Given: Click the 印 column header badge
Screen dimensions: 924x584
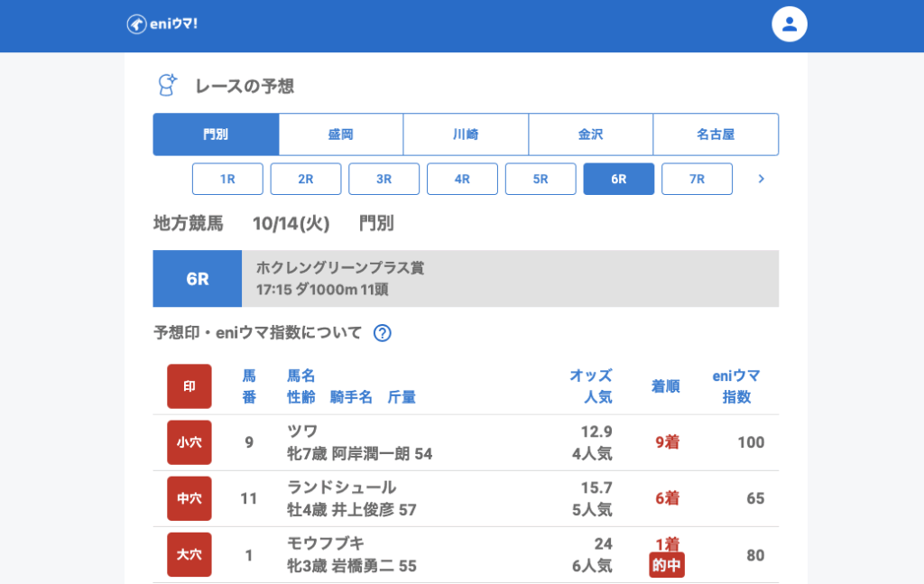Looking at the screenshot, I should pos(189,386).
